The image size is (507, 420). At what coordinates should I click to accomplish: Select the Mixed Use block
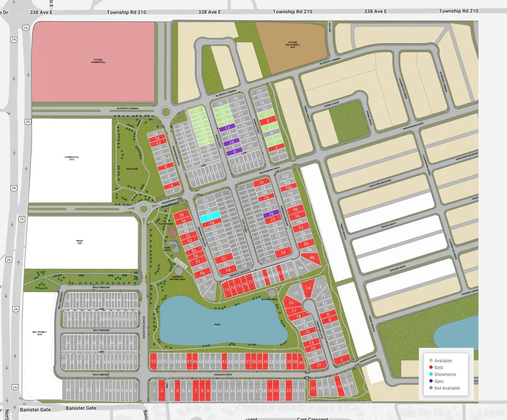[x=80, y=241]
